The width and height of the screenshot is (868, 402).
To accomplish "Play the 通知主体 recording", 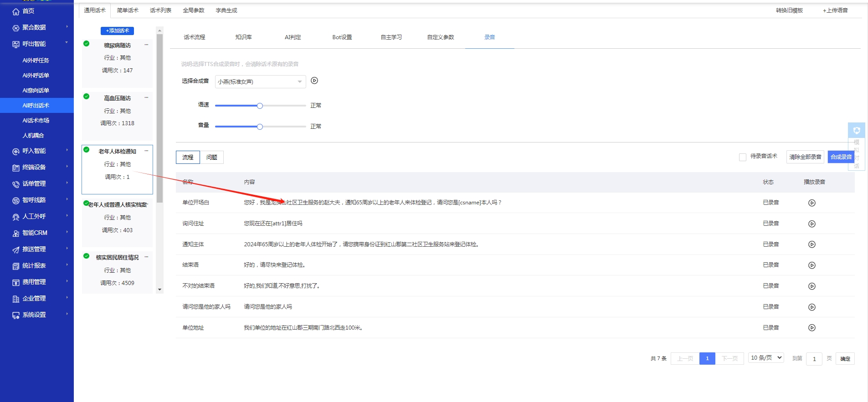I will tap(812, 244).
